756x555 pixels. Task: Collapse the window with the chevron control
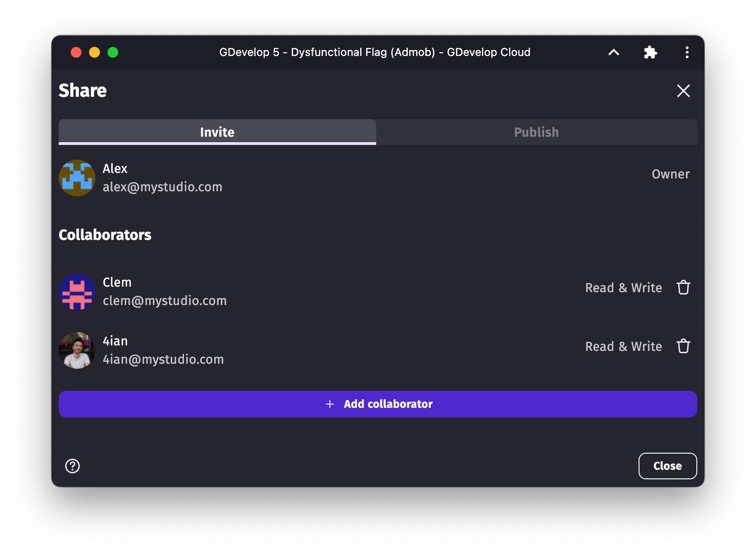pos(613,52)
